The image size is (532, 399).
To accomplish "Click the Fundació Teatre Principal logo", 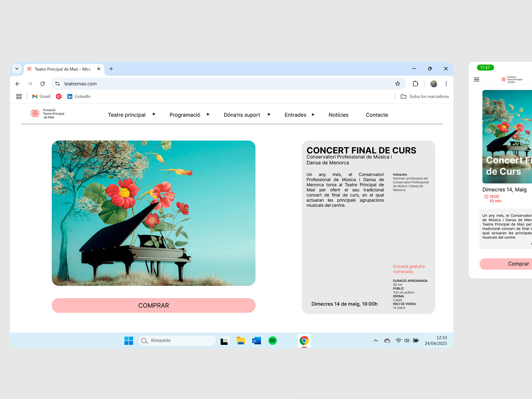I will tap(47, 114).
